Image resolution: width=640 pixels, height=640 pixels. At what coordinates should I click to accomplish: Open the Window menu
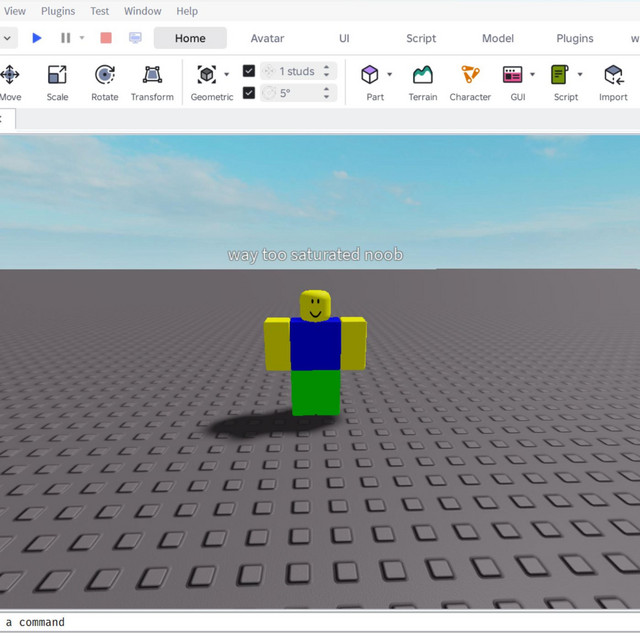pos(142,11)
